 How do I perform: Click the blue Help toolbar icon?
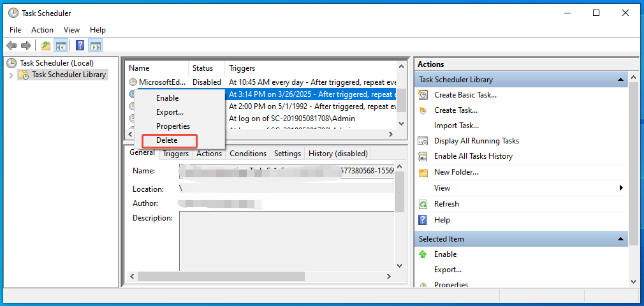coord(80,46)
